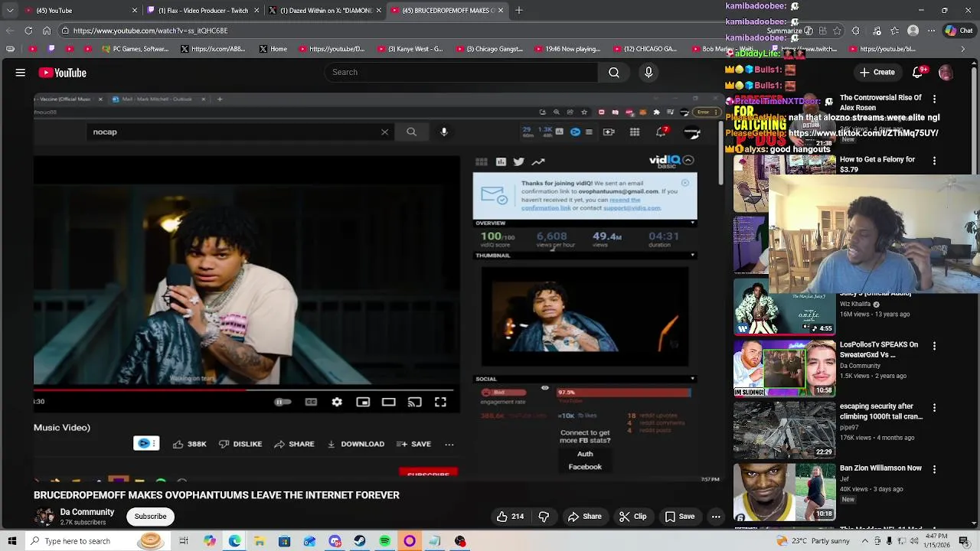
Task: Click the Share button under the video
Action: [x=584, y=517]
